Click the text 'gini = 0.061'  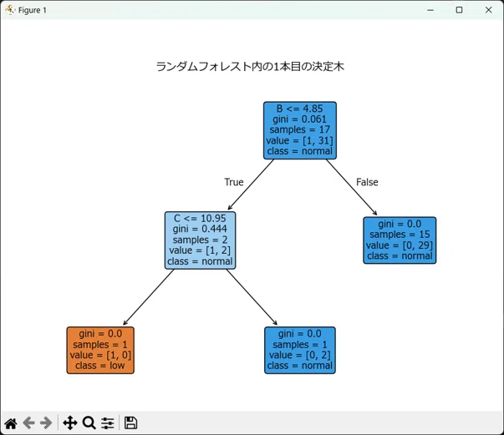299,119
